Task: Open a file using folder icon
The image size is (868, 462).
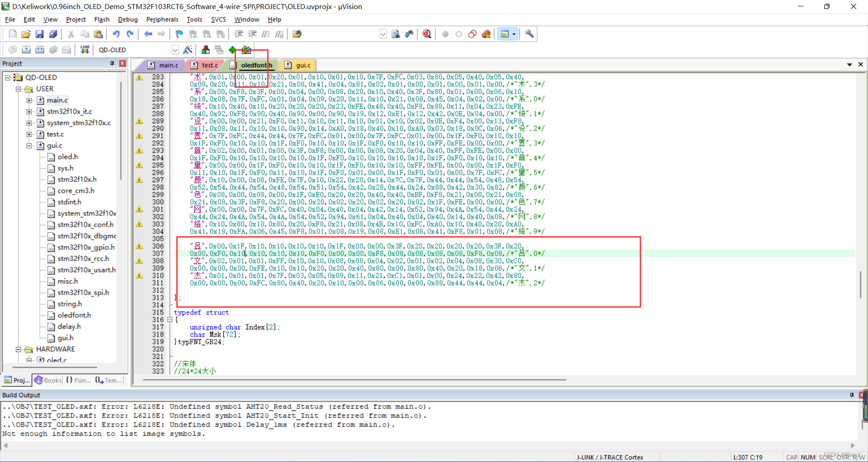Action: coord(26,34)
